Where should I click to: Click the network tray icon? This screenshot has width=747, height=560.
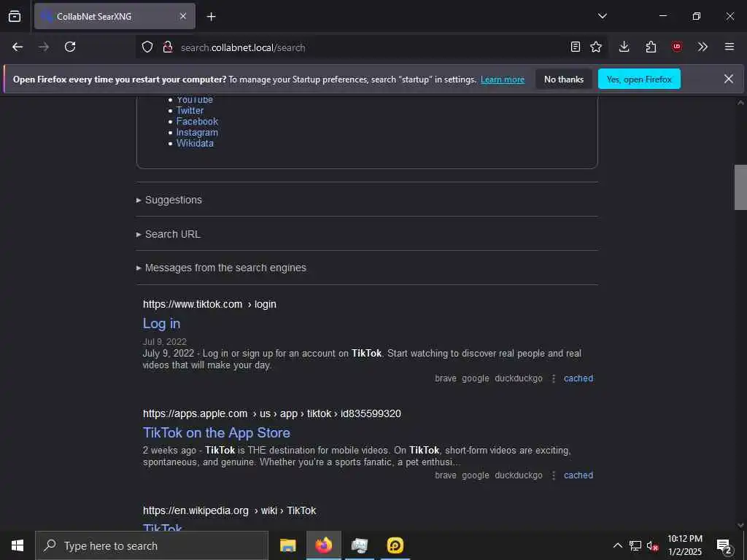point(635,545)
